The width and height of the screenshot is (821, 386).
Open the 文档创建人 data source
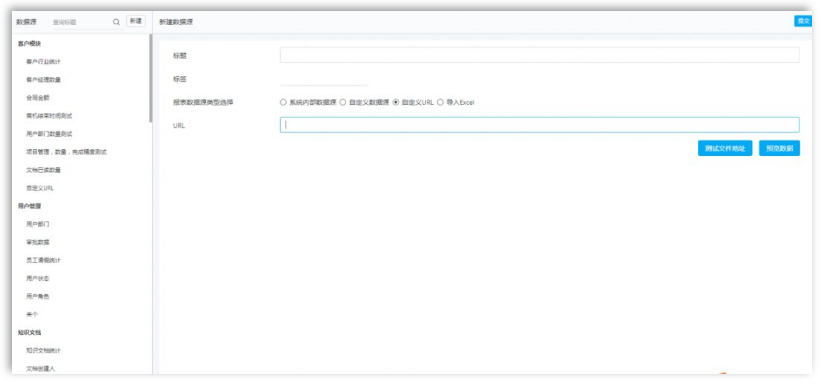tap(40, 369)
